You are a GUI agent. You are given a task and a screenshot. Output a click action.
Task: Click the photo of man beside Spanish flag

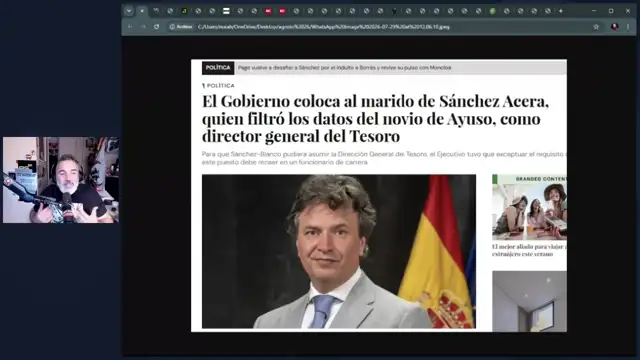pos(339,251)
